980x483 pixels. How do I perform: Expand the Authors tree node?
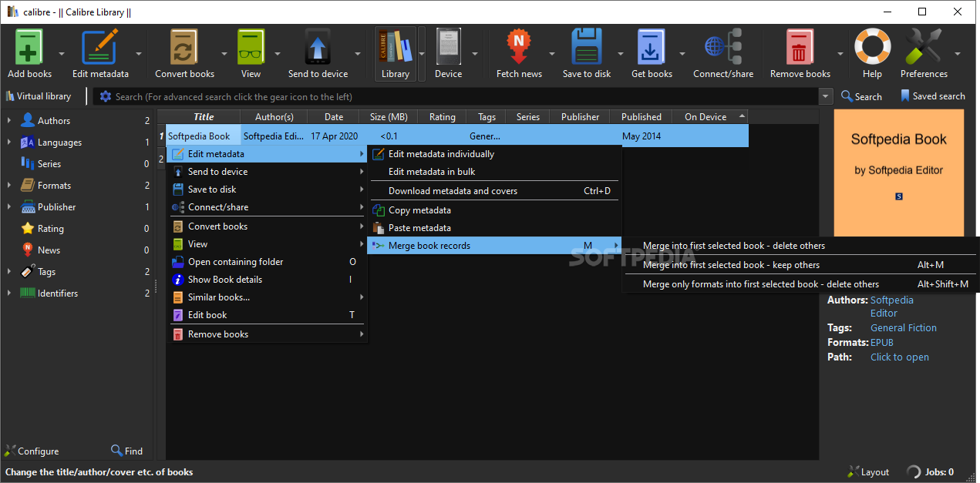coord(9,120)
